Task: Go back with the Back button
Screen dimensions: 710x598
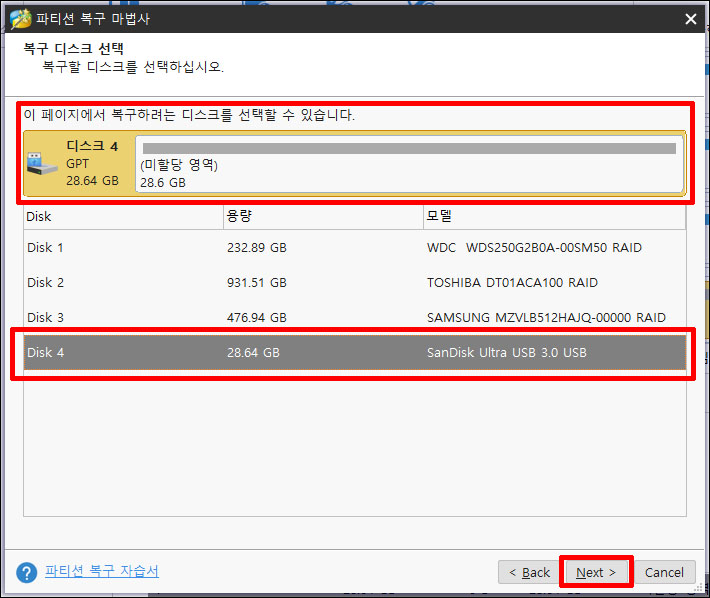Action: [x=529, y=573]
